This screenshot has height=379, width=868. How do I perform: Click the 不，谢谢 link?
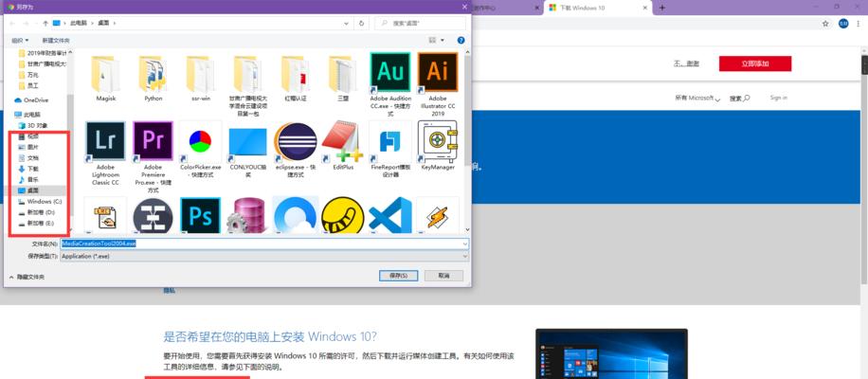coord(686,63)
